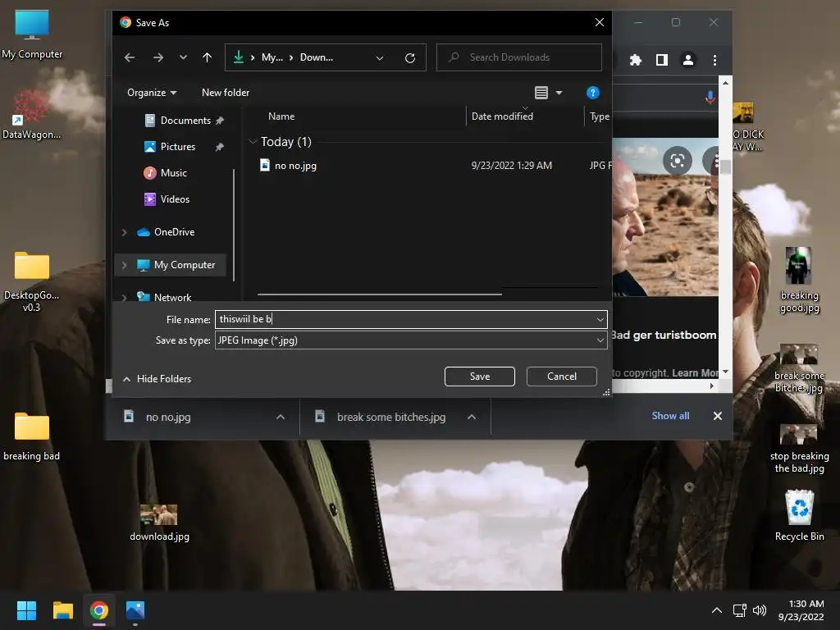Screen dimensions: 840x630
Task: Create a New folder
Action: pyautogui.click(x=226, y=93)
